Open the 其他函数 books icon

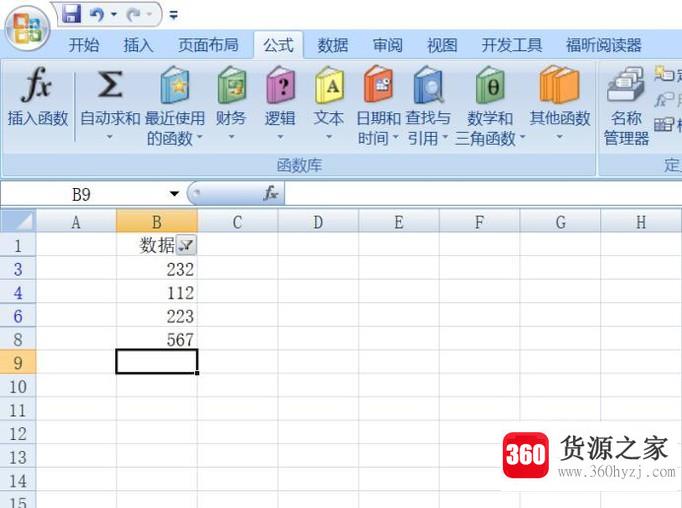559,84
